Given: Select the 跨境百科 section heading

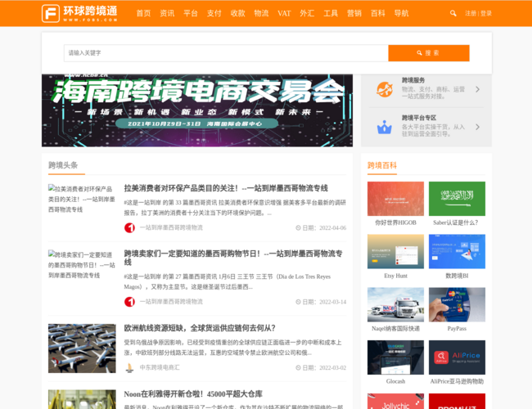Looking at the screenshot, I should tap(382, 165).
